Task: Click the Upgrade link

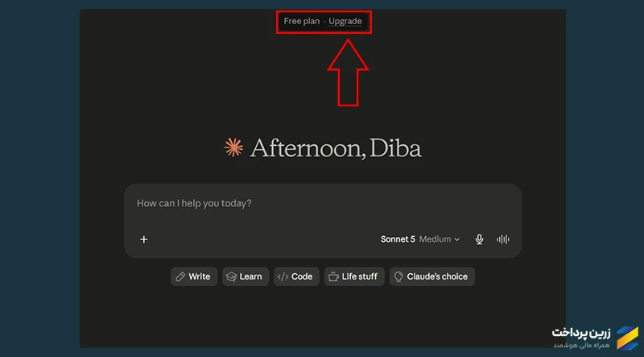Action: (345, 22)
